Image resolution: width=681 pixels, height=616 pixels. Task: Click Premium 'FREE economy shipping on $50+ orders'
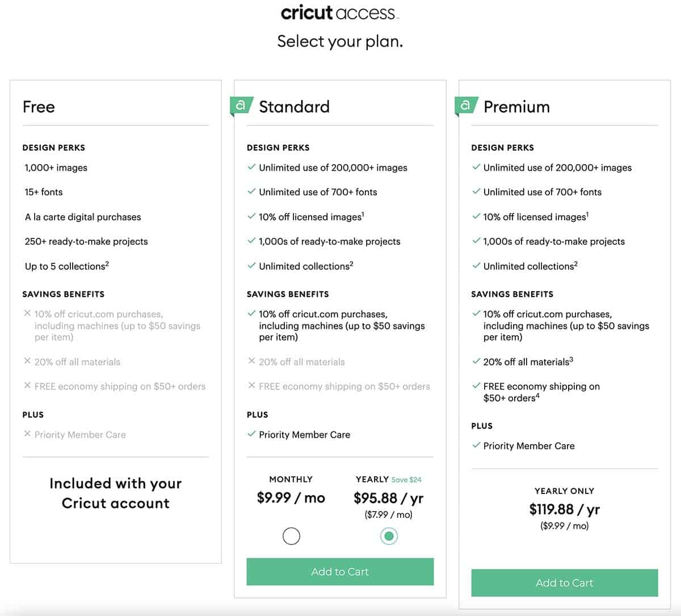(541, 392)
